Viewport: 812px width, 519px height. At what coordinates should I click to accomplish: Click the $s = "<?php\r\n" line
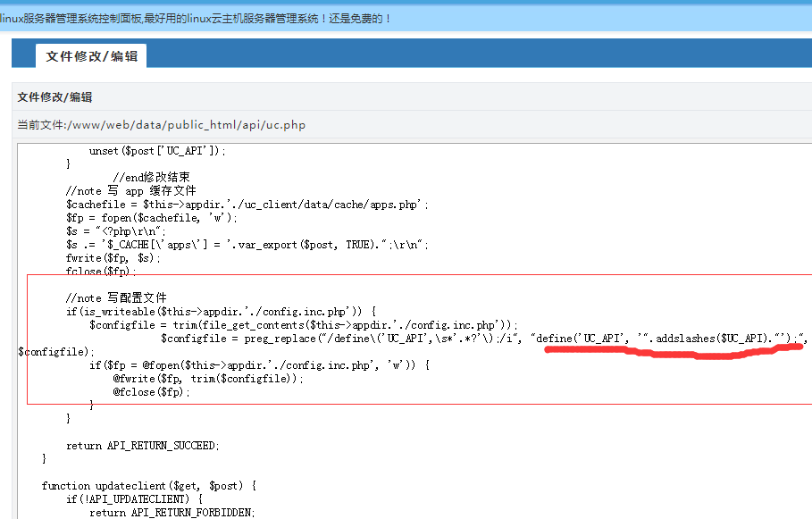point(116,231)
